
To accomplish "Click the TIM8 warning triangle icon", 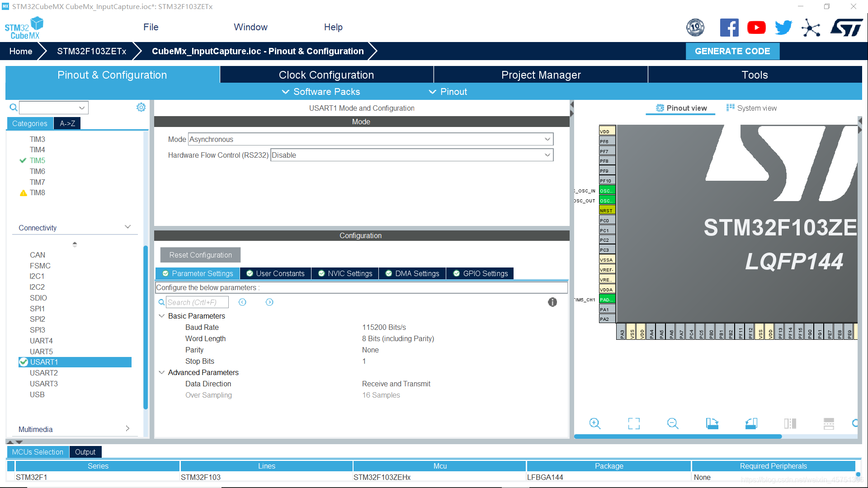I will [24, 193].
